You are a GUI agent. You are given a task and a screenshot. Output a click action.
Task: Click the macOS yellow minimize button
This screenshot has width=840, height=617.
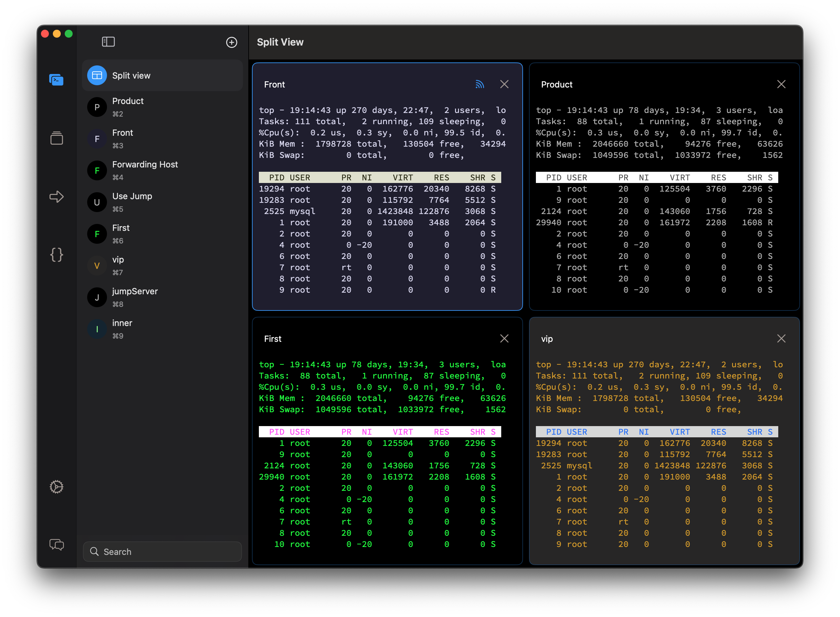pos(57,34)
